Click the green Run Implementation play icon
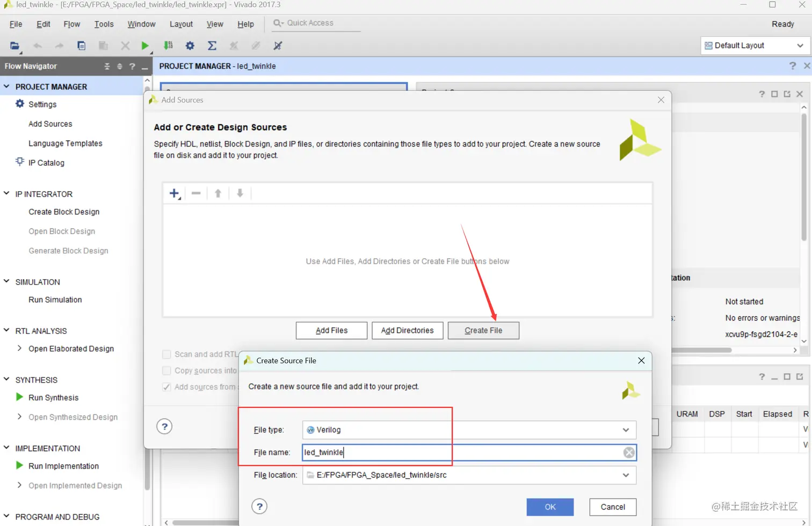This screenshot has height=526, width=812. (19, 465)
